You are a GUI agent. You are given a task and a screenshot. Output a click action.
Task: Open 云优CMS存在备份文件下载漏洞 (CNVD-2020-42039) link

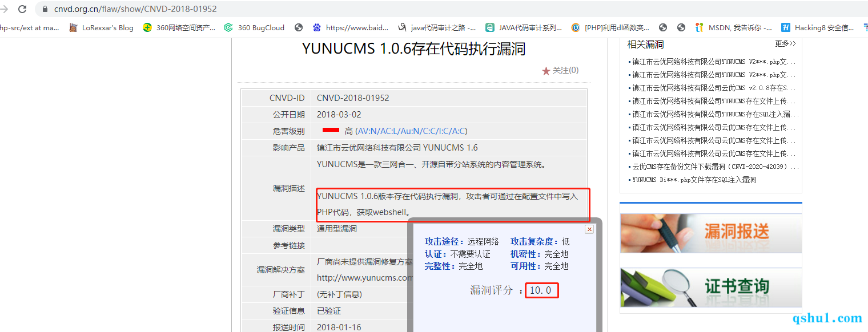[715, 167]
